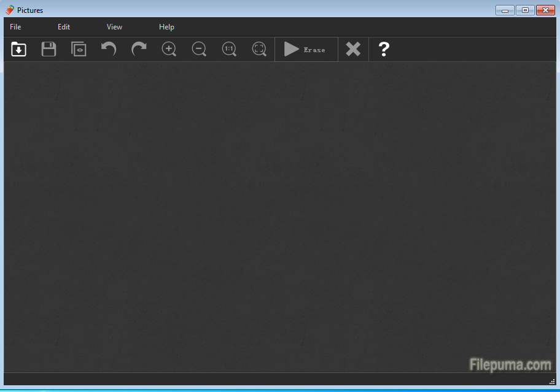
Task: Maximize the Pictures window
Action: (525, 10)
